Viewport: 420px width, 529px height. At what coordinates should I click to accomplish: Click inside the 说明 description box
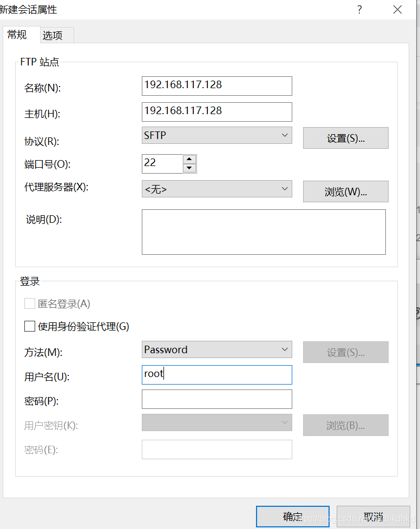point(264,232)
